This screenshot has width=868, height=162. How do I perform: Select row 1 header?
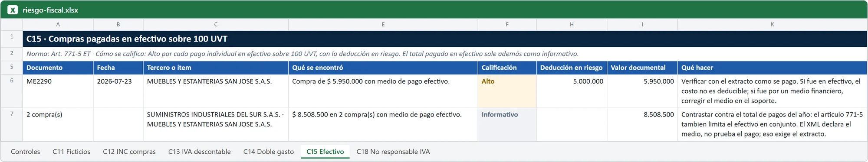[12, 39]
